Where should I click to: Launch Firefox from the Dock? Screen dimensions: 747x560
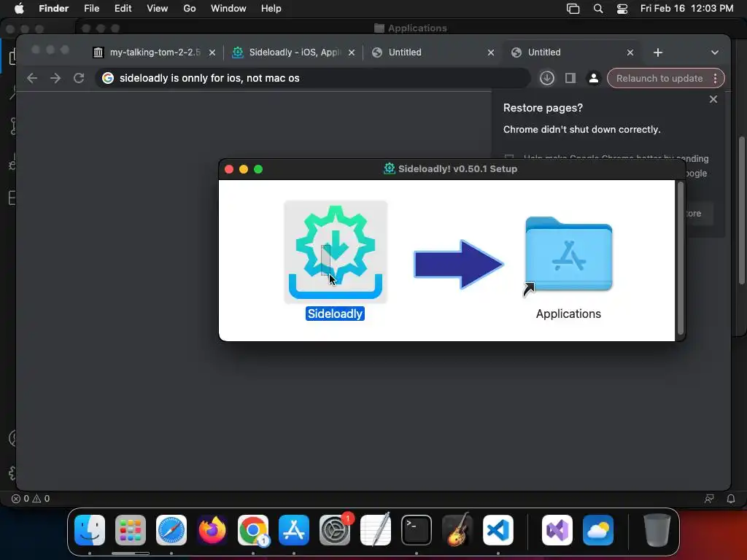click(x=212, y=530)
